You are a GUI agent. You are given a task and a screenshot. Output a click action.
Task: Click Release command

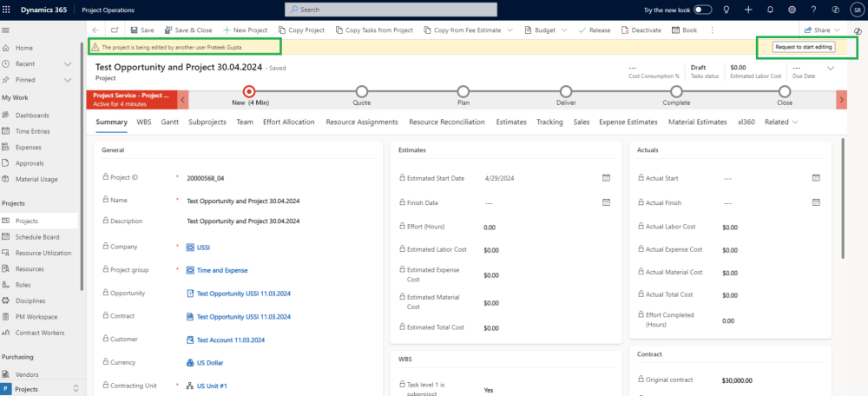[x=594, y=30]
